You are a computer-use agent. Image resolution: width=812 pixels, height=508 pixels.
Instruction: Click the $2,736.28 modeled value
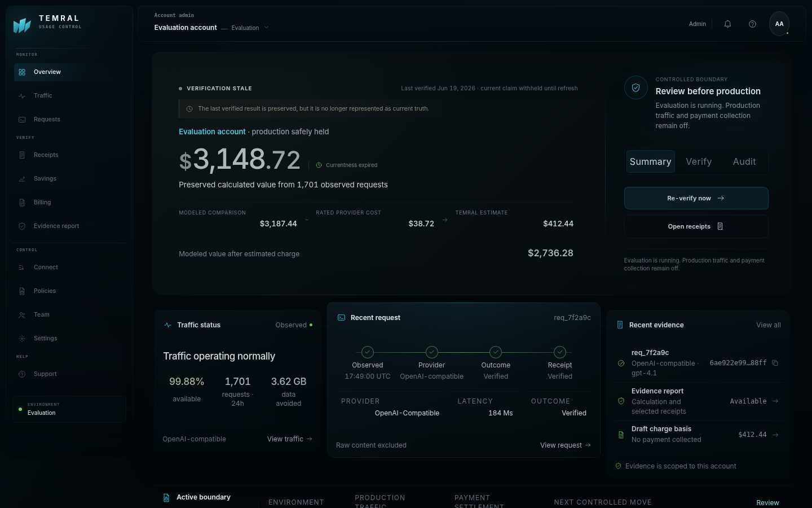tap(550, 253)
